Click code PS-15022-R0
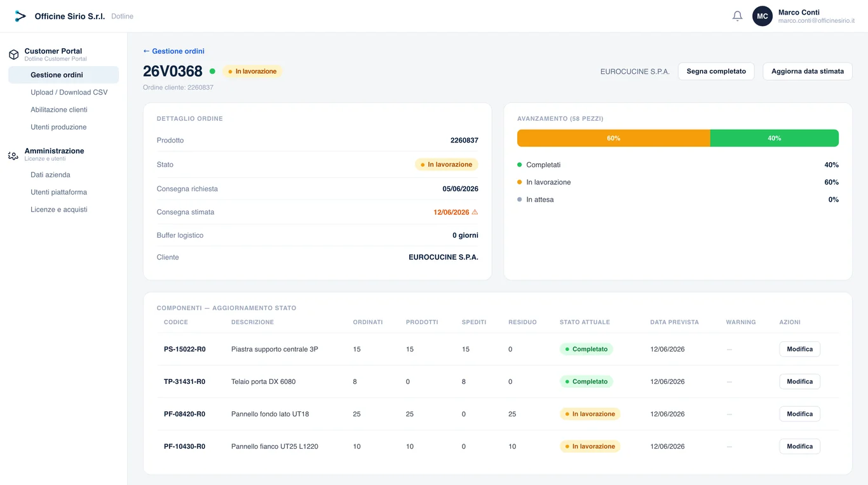This screenshot has width=868, height=485. click(185, 349)
